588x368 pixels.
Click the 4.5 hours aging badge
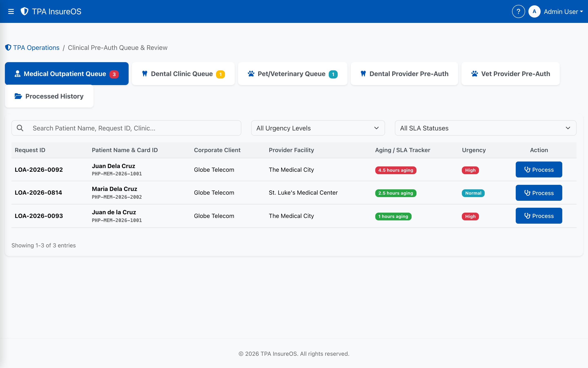(395, 170)
